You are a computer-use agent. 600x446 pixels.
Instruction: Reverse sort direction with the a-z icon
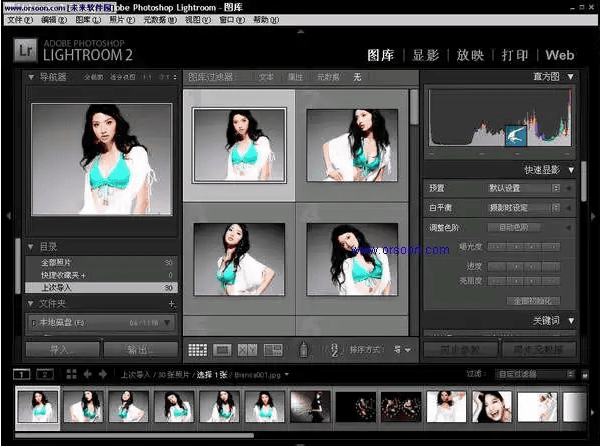pos(334,350)
